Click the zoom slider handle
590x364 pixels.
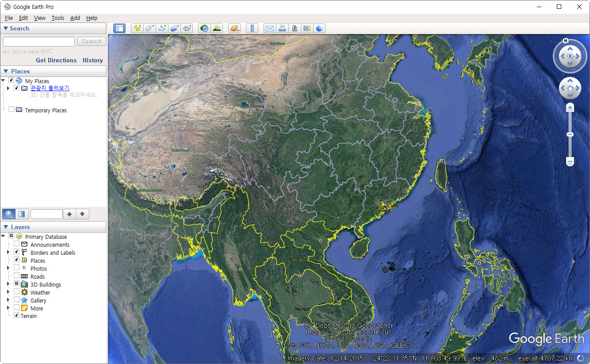coord(570,134)
